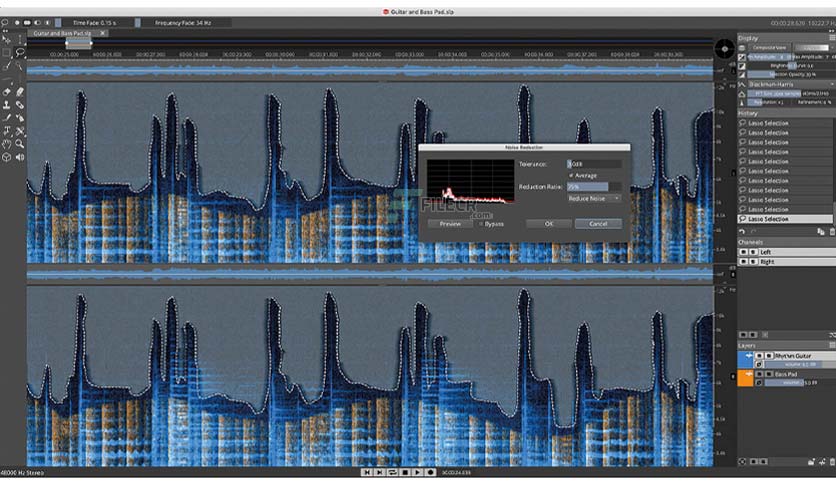Mute the Rhythm Guitar layer
This screenshot has height=484, width=836.
[x=769, y=356]
